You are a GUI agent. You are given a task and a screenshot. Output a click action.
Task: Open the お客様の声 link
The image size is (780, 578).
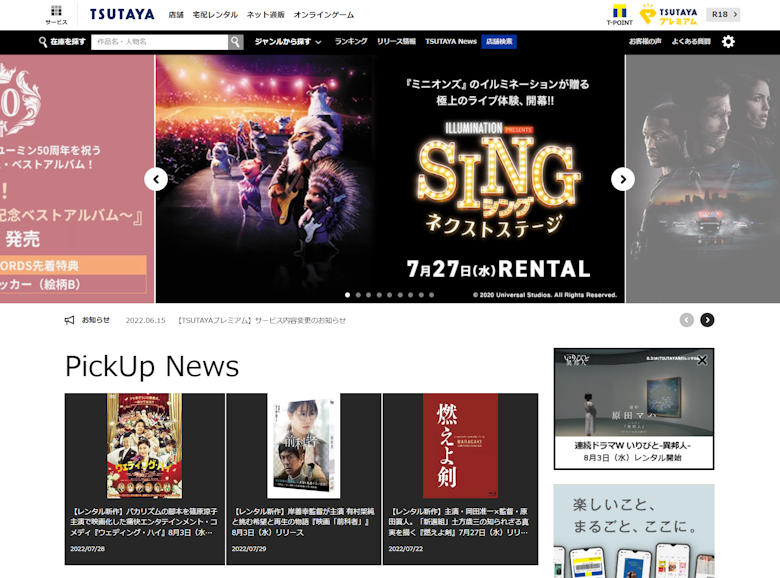click(645, 41)
